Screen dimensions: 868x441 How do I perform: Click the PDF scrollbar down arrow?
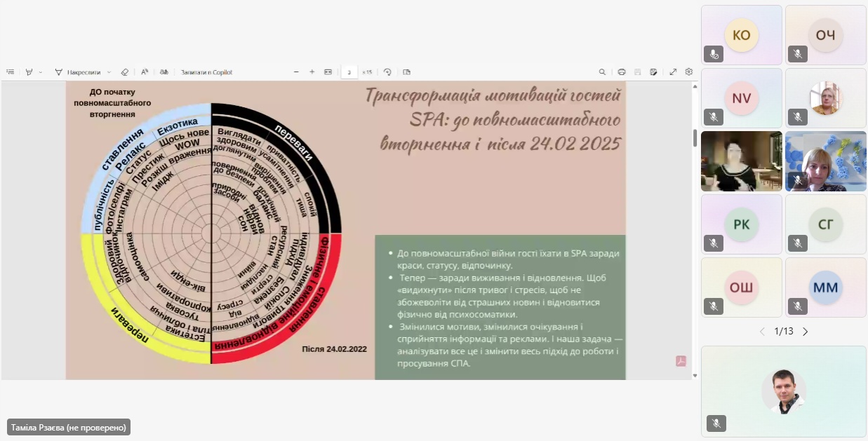tap(695, 375)
